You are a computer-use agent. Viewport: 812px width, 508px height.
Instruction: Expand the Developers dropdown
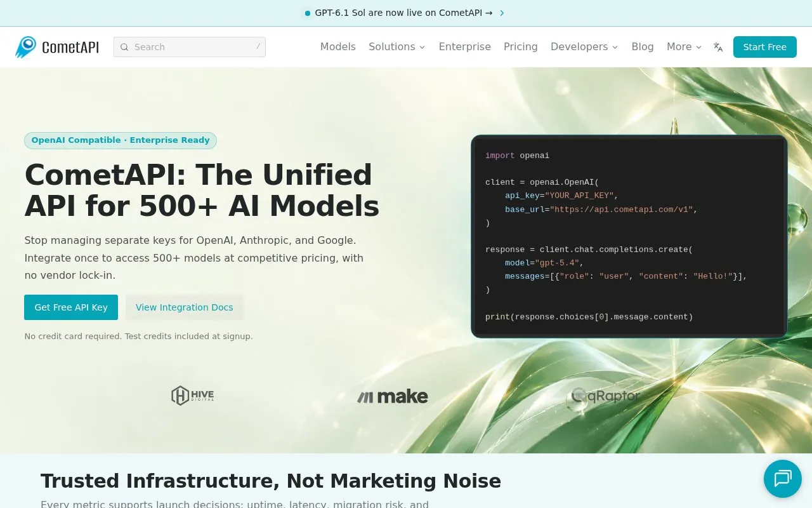[x=584, y=47]
